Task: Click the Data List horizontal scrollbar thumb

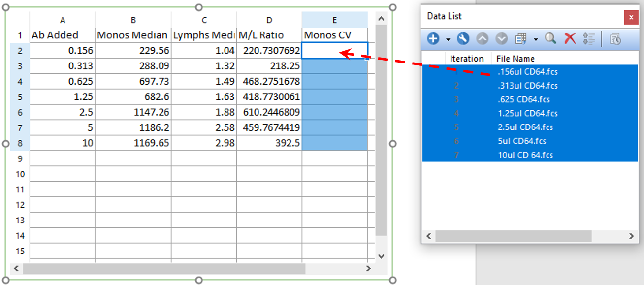Action: 513,236
